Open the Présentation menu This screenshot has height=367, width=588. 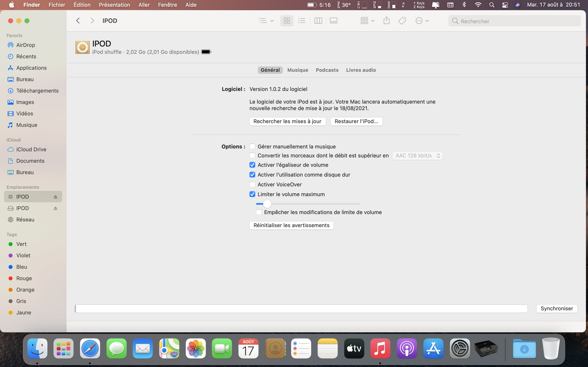pos(114,5)
